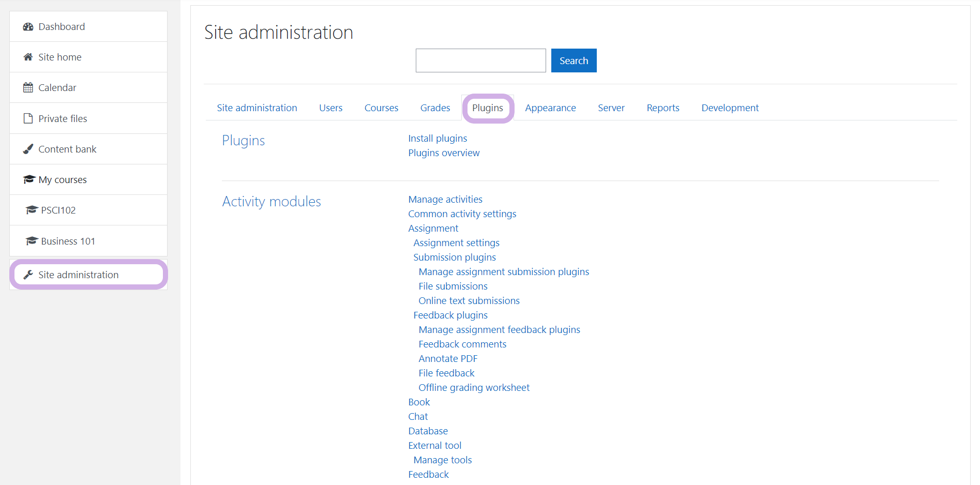Click the Site home house icon

pos(28,57)
